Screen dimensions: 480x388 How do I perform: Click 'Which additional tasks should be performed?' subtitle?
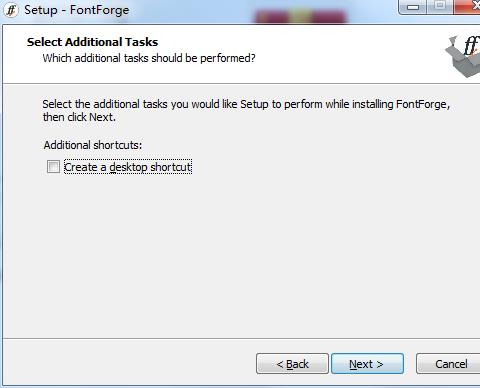click(149, 58)
